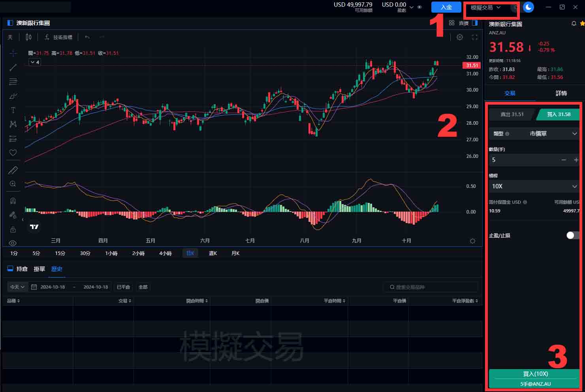This screenshot has height=392, width=585.
Task: Select the 買入 31.58 buy option
Action: pos(559,114)
